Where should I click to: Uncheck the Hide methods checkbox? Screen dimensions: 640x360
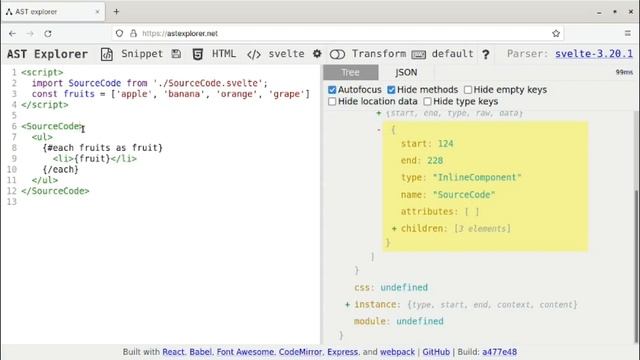391,90
